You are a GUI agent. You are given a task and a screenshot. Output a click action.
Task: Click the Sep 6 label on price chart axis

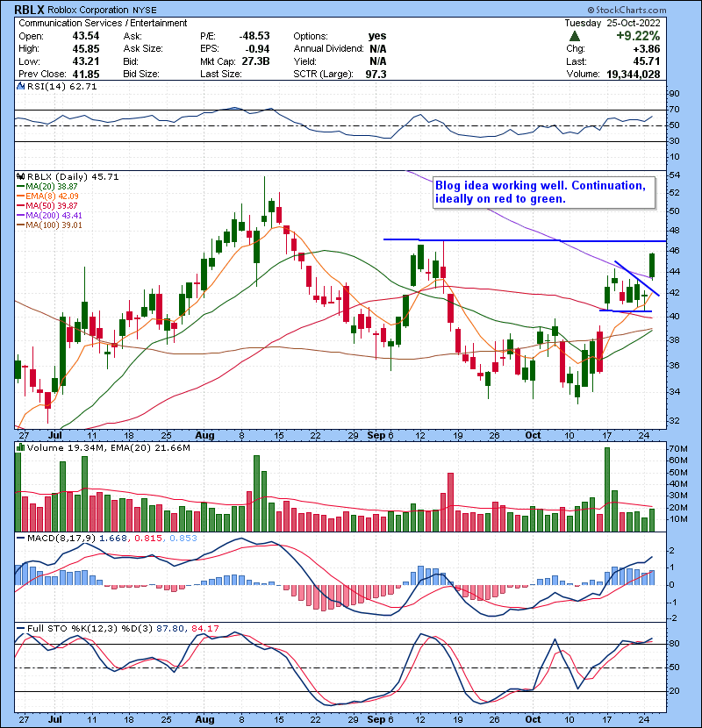click(380, 436)
